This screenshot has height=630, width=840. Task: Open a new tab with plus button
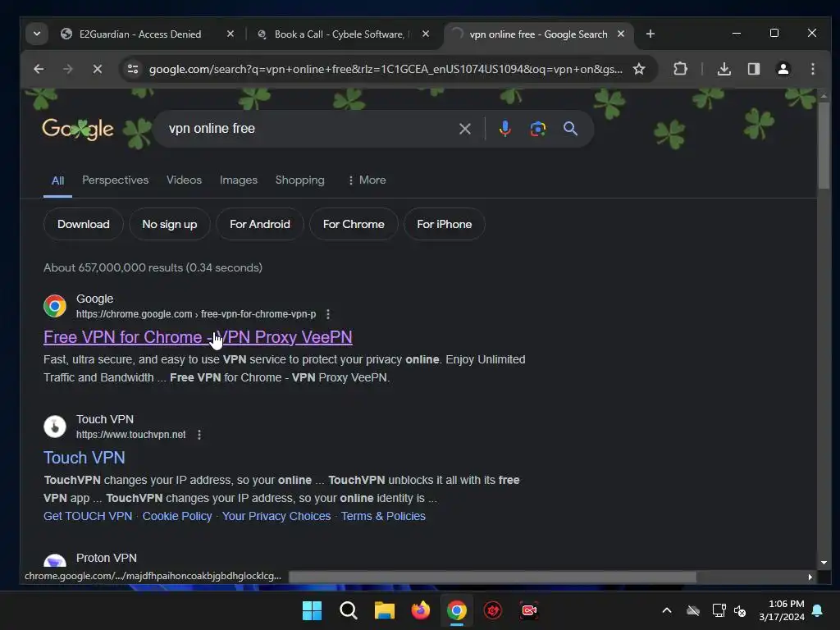tap(651, 34)
